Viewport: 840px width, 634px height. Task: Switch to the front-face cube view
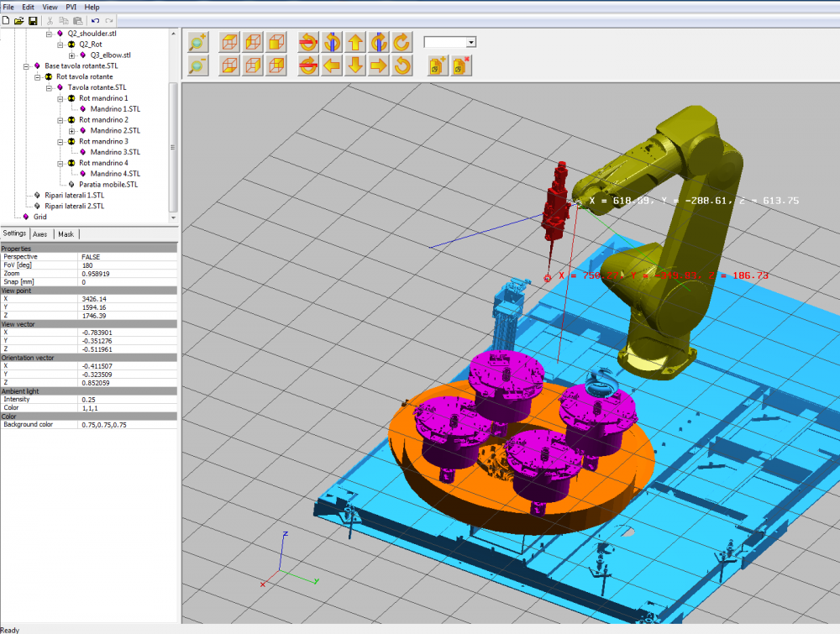pos(276,42)
